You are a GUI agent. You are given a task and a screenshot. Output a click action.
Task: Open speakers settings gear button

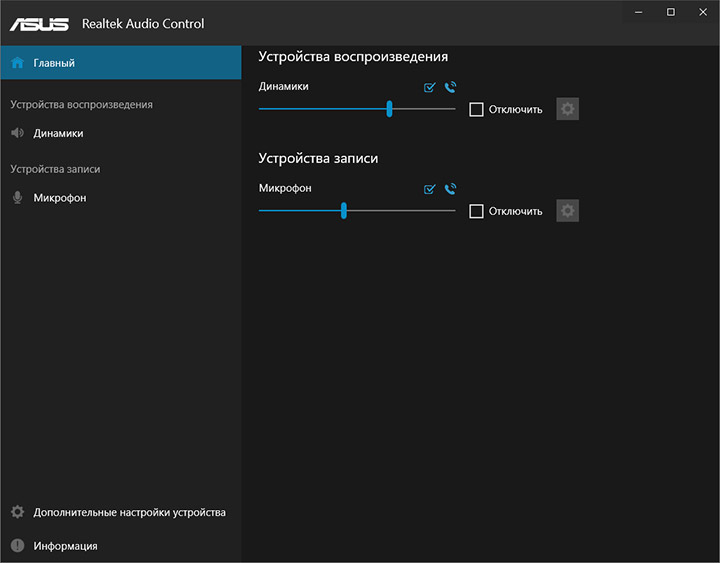tap(568, 109)
